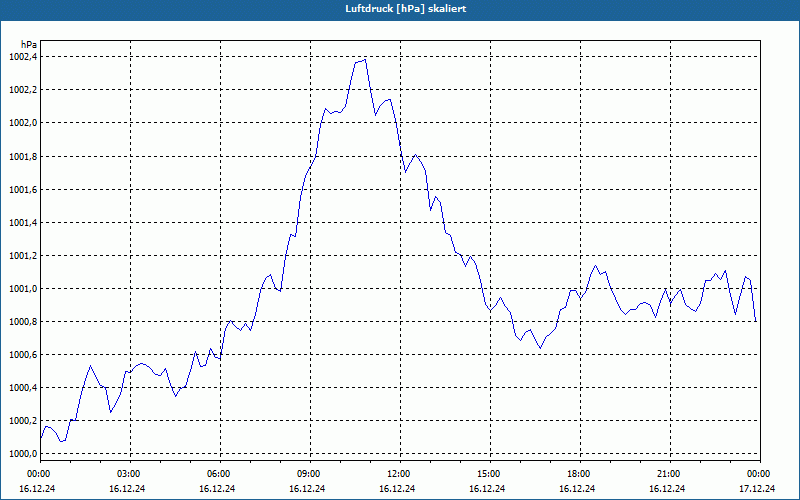Select the 16.12.24 date under 06:00

point(217,489)
